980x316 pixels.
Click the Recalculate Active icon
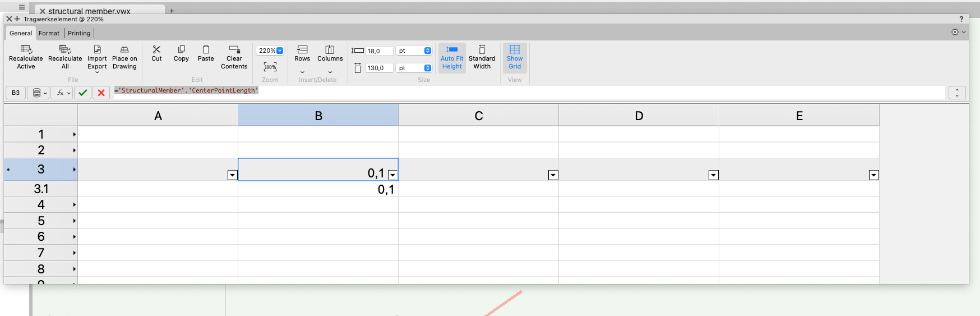pos(26,50)
